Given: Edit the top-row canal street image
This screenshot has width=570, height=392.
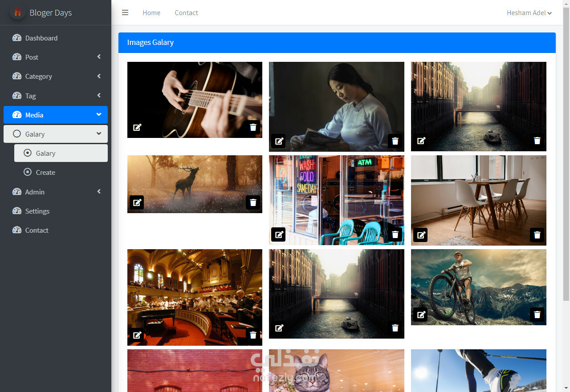Looking at the screenshot, I should (x=421, y=141).
